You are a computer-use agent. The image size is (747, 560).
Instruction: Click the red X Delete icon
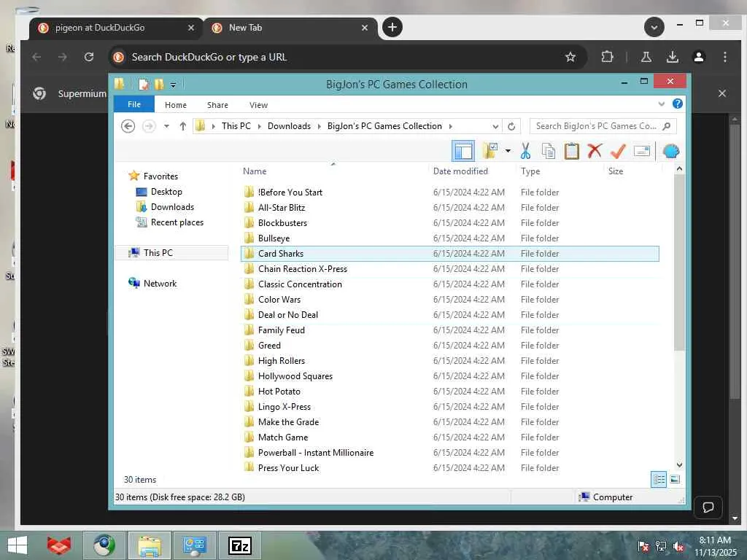click(595, 151)
